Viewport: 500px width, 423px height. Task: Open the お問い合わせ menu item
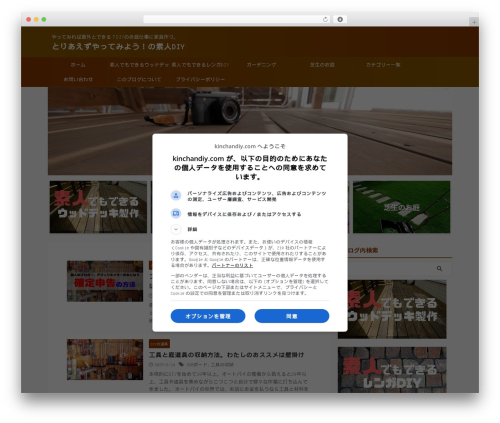coord(78,79)
